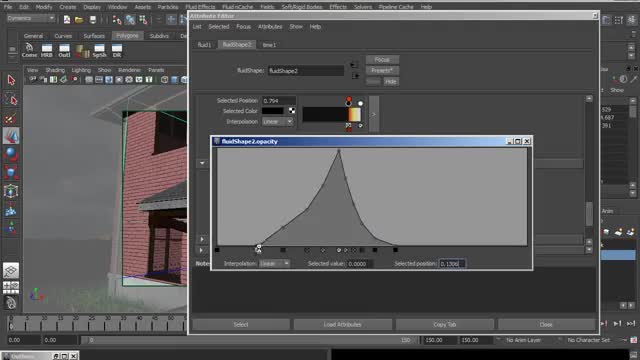Switch to the fluid1 tab
The image size is (640, 360).
(204, 45)
